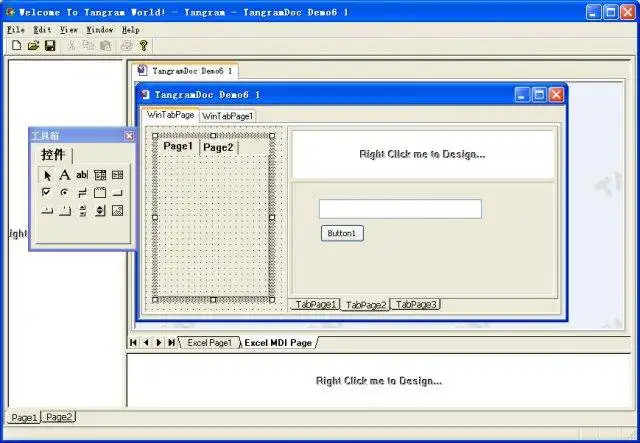Image resolution: width=640 pixels, height=443 pixels.
Task: Open the Window menu
Action: tap(100, 30)
